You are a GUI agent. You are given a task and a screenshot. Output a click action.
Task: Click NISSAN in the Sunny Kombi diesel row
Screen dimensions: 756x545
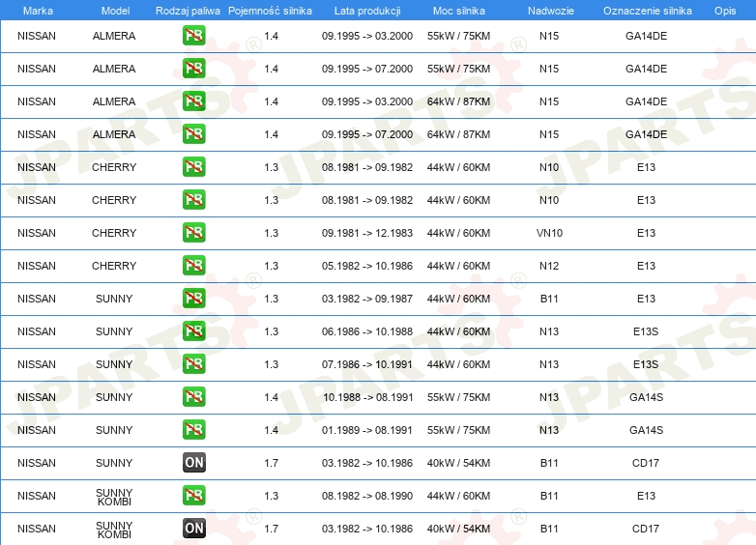[37, 529]
